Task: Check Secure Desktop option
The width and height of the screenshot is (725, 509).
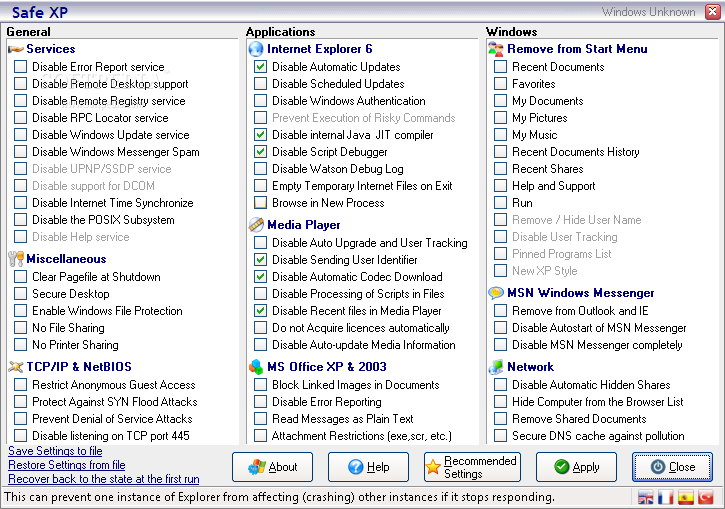Action: [x=20, y=294]
